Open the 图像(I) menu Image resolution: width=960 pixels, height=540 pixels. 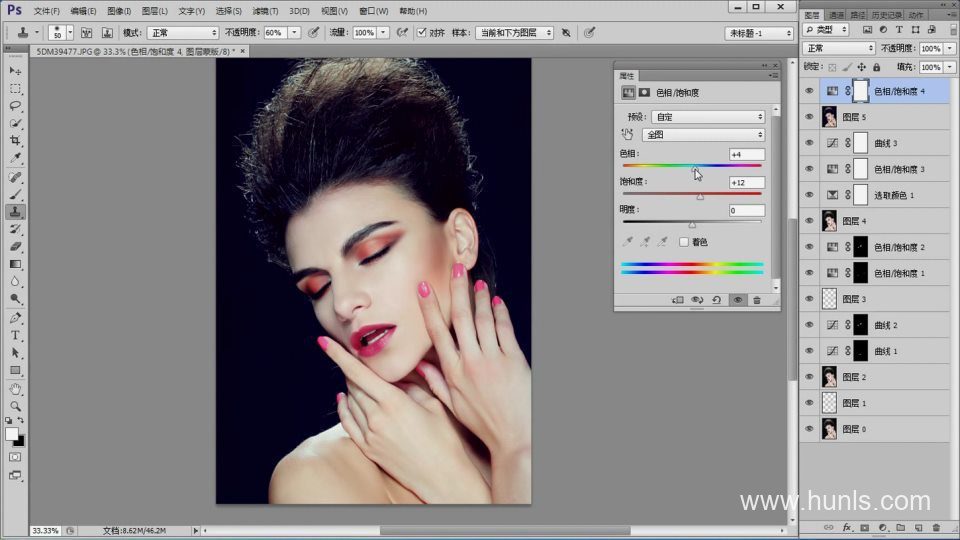119,11
